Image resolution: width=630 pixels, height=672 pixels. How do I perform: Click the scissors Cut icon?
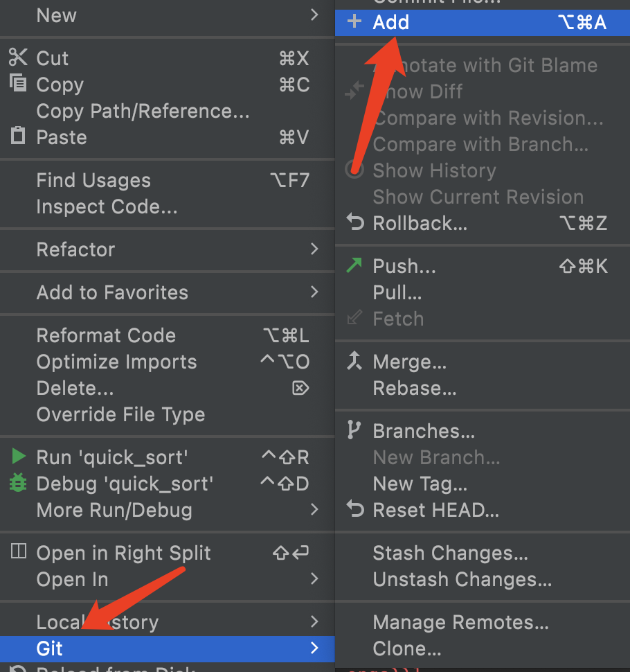click(x=18, y=58)
